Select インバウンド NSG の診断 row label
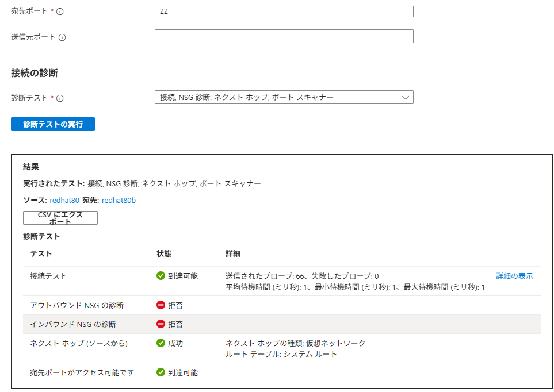Image resolution: width=554 pixels, height=392 pixels. tap(73, 324)
